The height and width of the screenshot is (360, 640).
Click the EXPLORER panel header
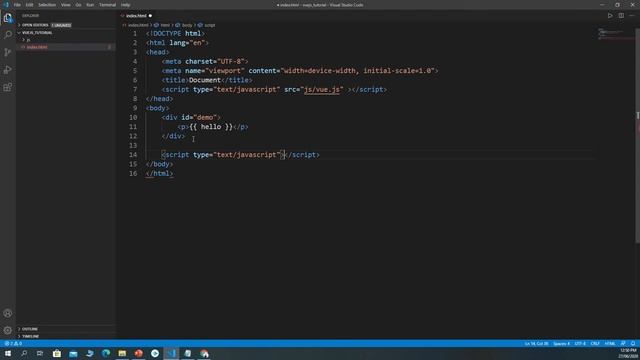[x=31, y=16]
